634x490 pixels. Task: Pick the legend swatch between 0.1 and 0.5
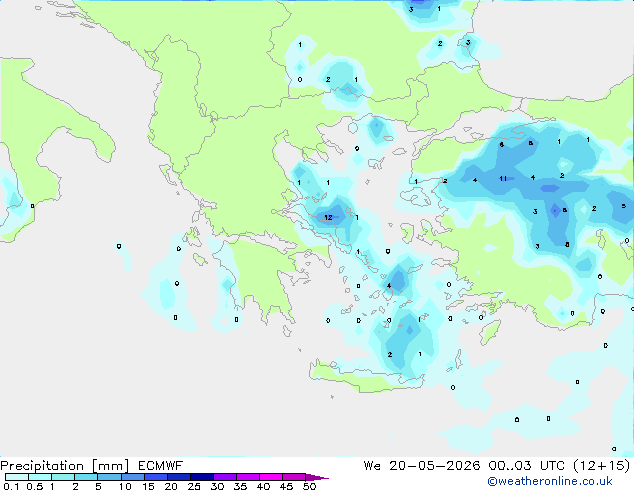coord(17,477)
